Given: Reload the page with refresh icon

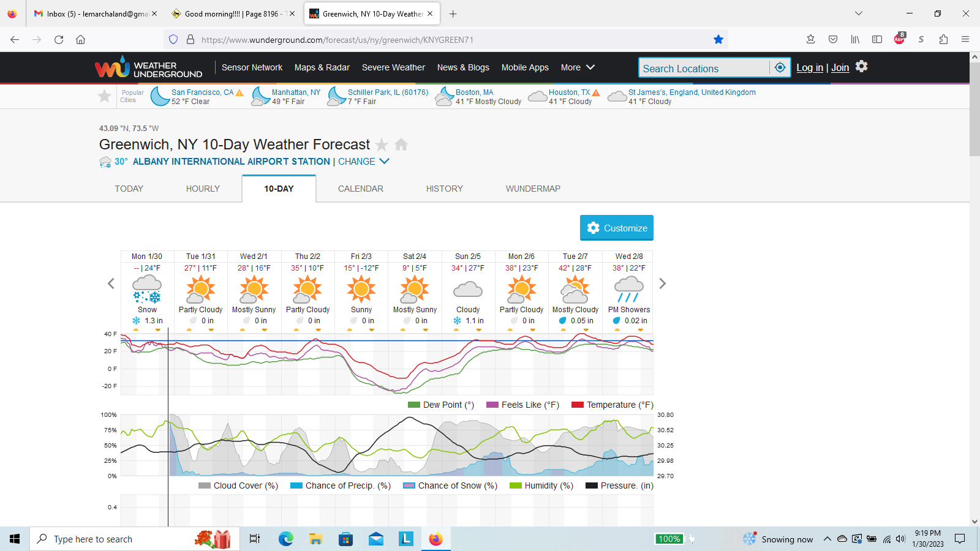Looking at the screenshot, I should (x=59, y=40).
